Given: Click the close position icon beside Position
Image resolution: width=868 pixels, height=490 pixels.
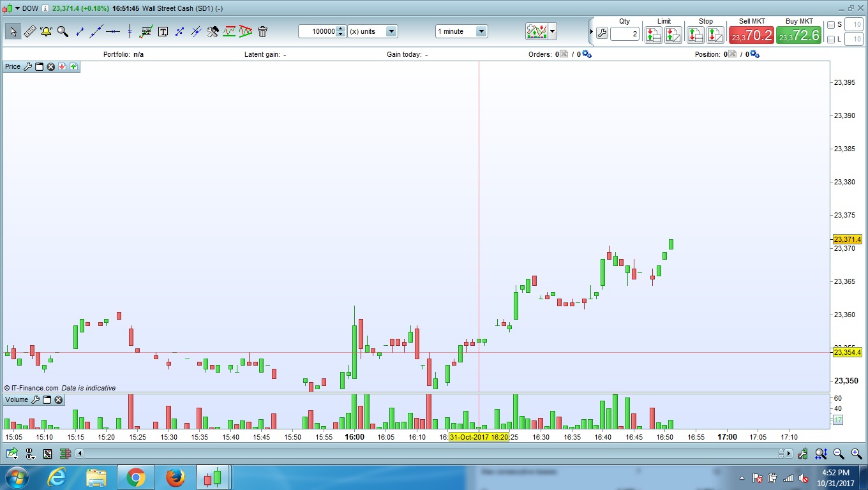Looking at the screenshot, I should tap(732, 54).
